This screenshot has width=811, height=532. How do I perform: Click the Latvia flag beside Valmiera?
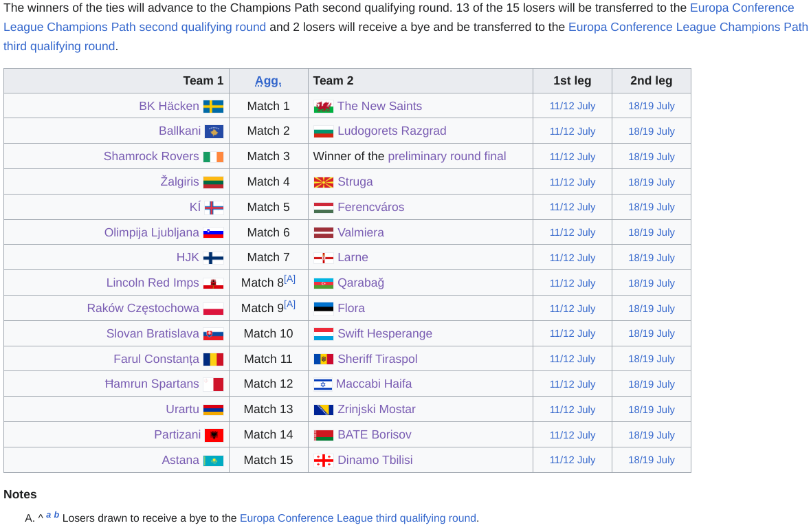[324, 232]
